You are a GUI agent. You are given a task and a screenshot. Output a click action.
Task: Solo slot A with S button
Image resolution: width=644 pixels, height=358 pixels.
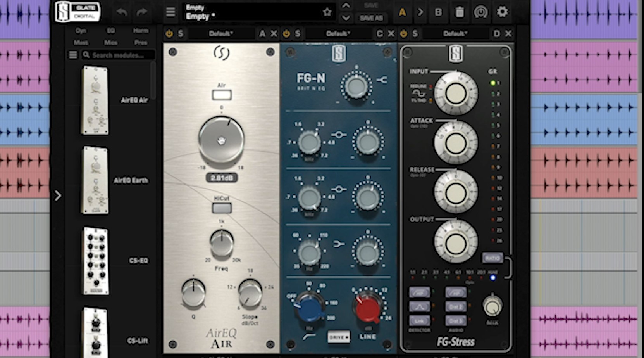(181, 34)
